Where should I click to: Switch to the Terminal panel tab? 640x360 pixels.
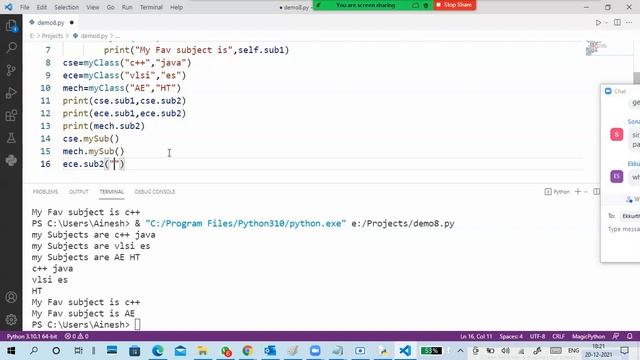pyautogui.click(x=111, y=191)
